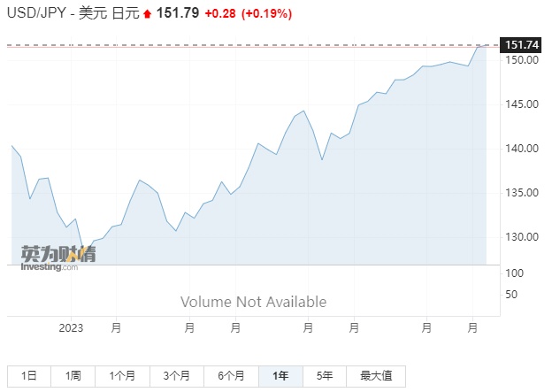Open the 最大值 full history range
Screen dimensions: 552x392
[x=376, y=375]
